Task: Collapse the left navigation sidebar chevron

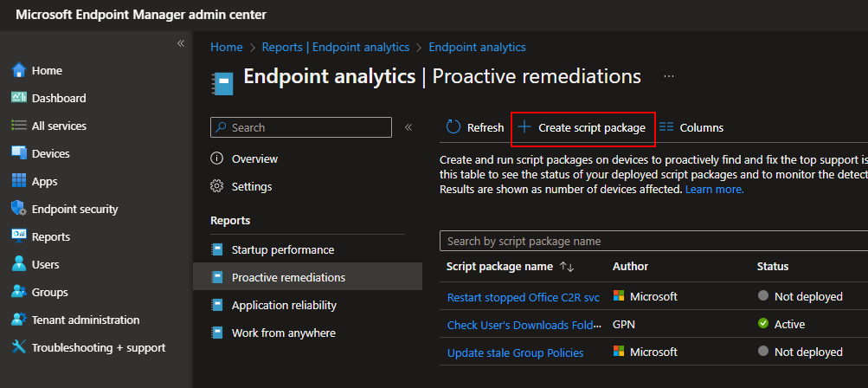Action: 181,43
